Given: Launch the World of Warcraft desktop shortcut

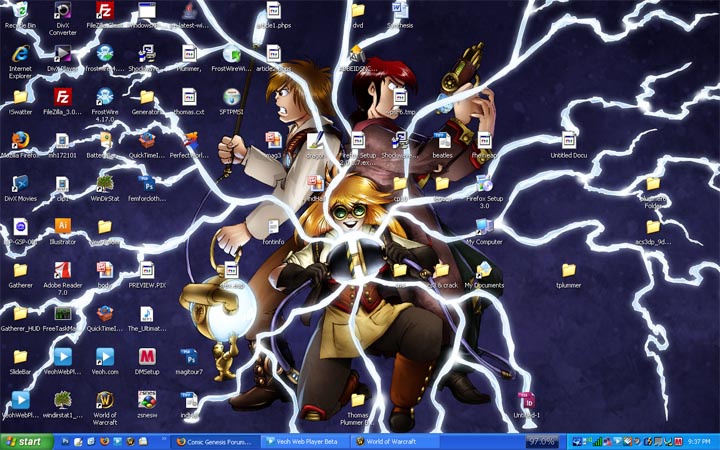Looking at the screenshot, I should click(105, 400).
